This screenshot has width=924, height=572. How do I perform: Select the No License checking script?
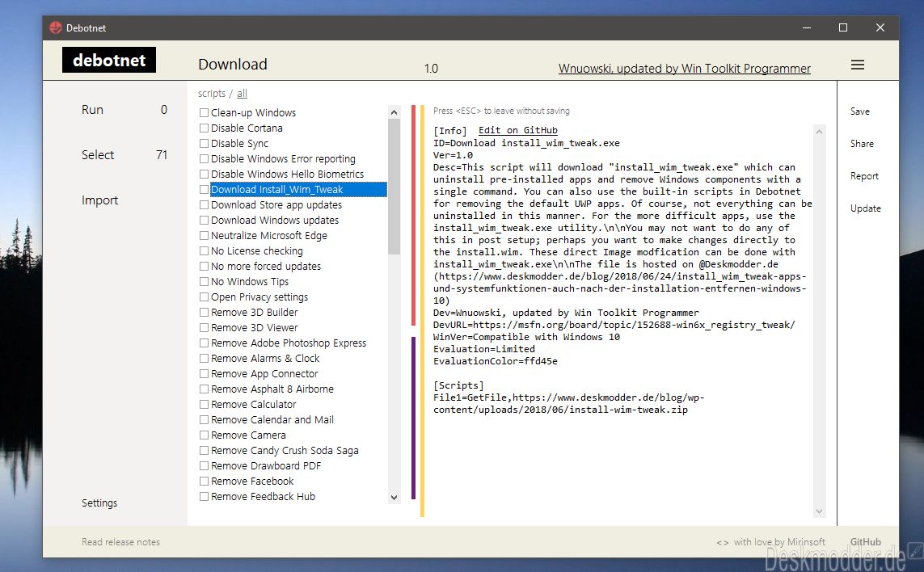(256, 250)
